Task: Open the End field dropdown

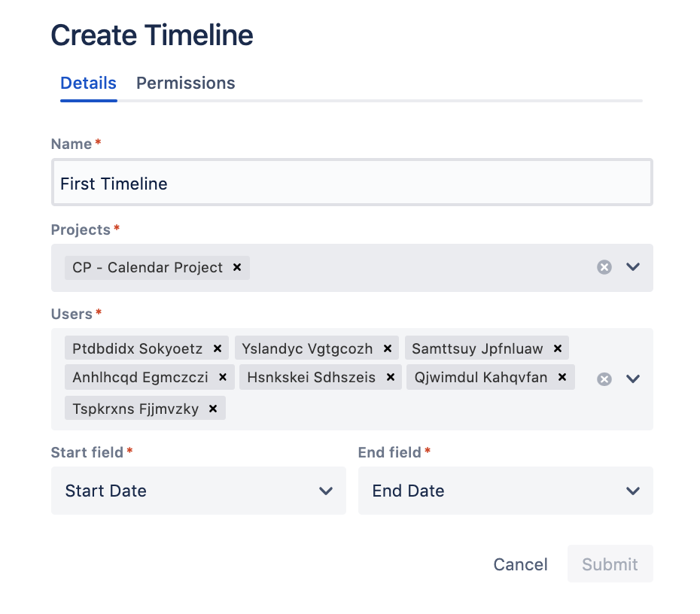Action: [505, 491]
